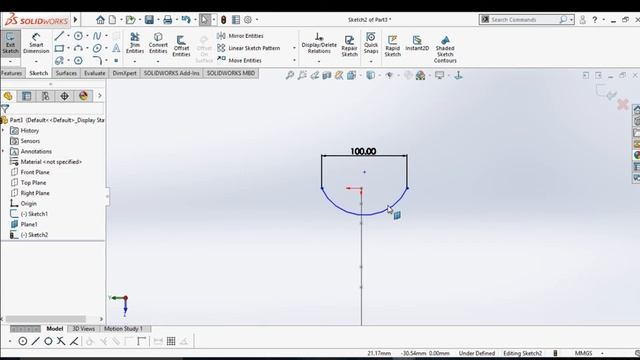The image size is (640, 360).
Task: Switch to the DimXpert tab
Action: pos(124,73)
